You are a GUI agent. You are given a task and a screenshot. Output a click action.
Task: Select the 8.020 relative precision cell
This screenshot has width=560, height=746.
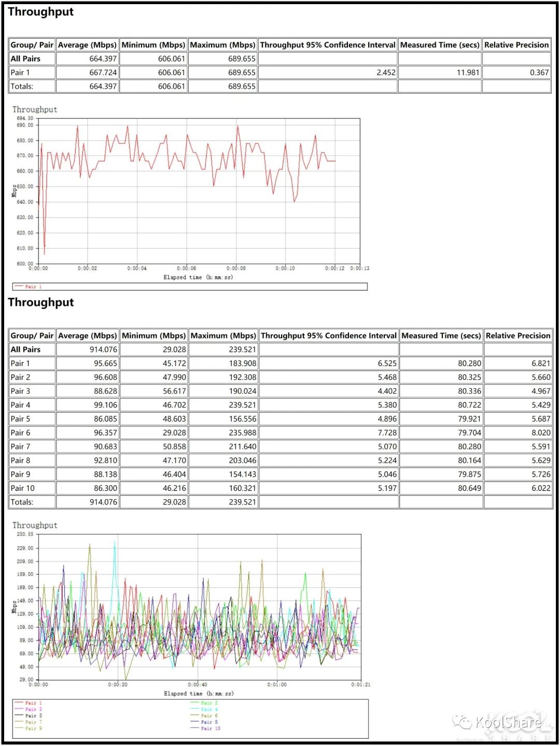tap(518, 432)
